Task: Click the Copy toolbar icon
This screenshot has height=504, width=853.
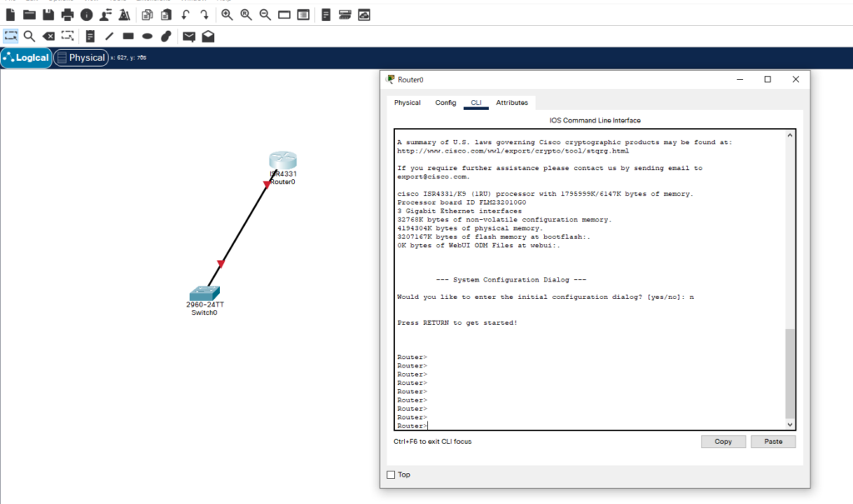Action: tap(147, 15)
